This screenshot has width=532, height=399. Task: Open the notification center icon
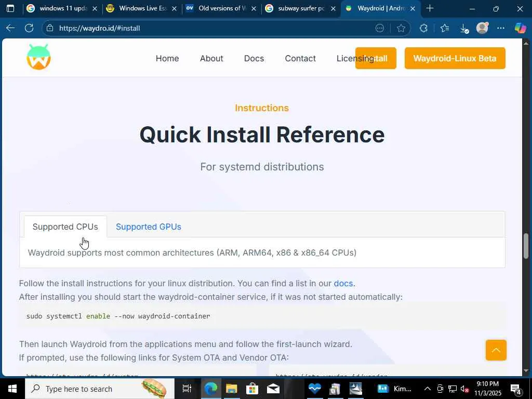click(516, 389)
